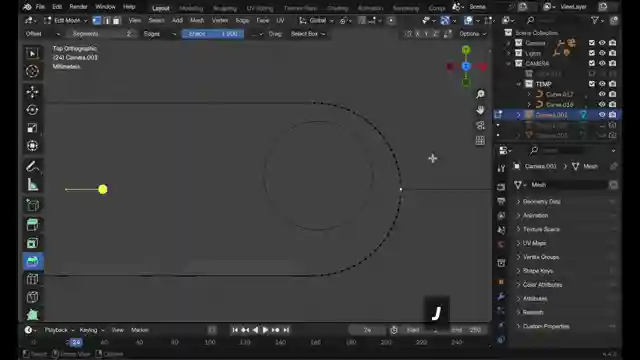Select the Scale tool

32,128
